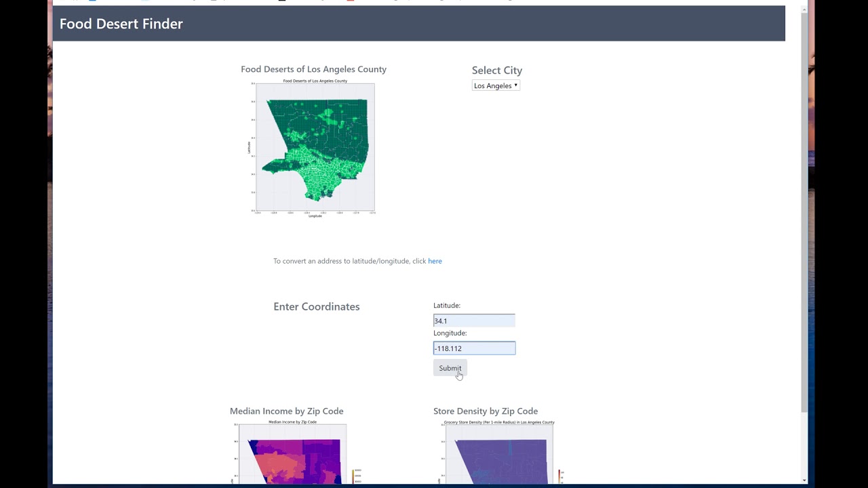
Task: Click the Longitude input field
Action: [474, 348]
